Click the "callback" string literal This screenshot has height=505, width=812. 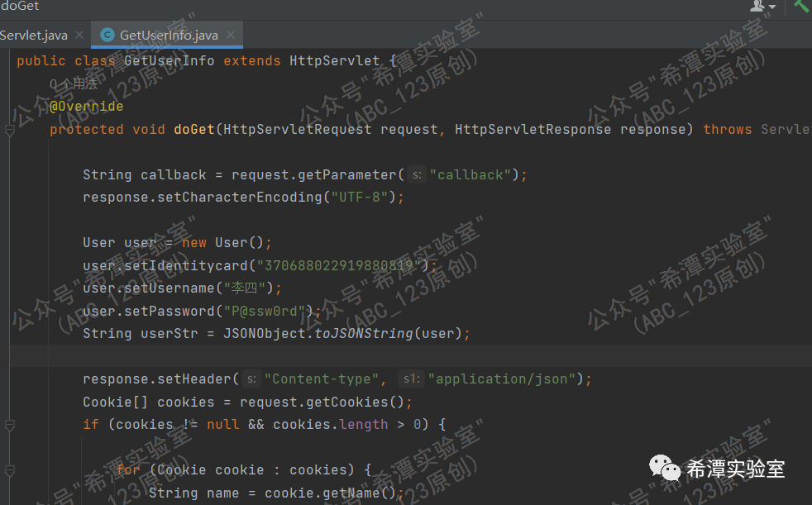[470, 175]
